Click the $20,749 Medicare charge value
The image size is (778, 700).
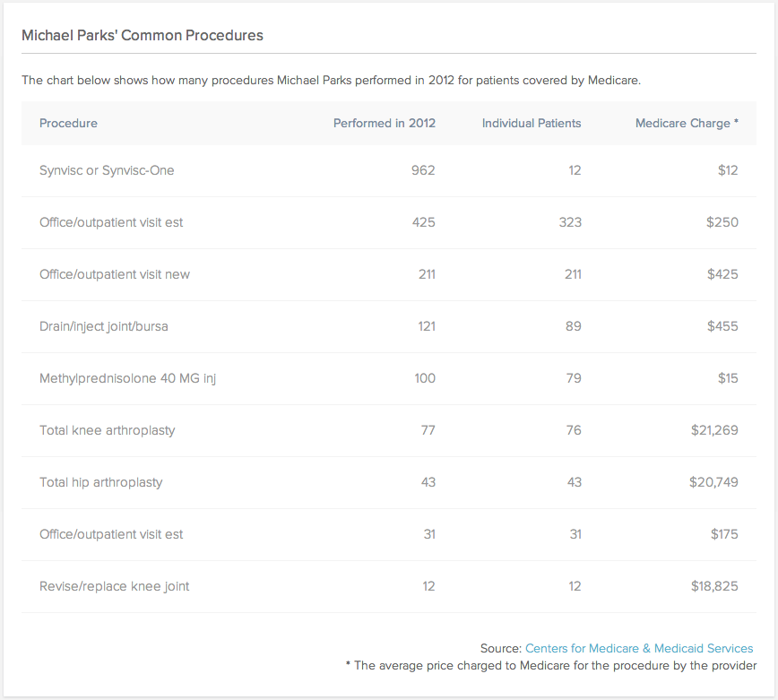click(713, 482)
